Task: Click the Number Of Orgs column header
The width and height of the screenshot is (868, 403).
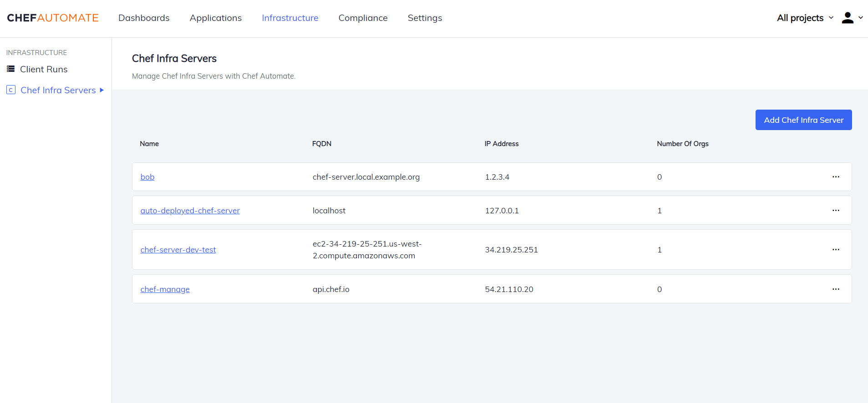Action: pos(683,144)
